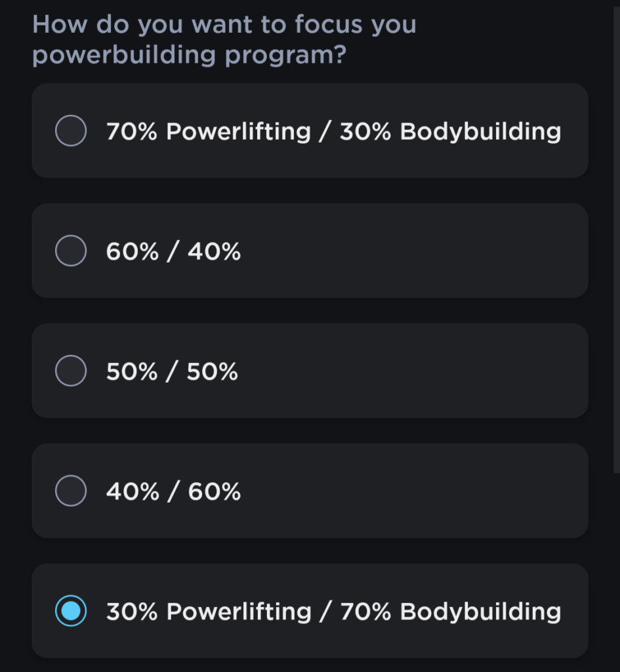Click the word "Powerlifting" in the 70% Powerlifting option
This screenshot has width=620, height=672.
pyautogui.click(x=238, y=131)
